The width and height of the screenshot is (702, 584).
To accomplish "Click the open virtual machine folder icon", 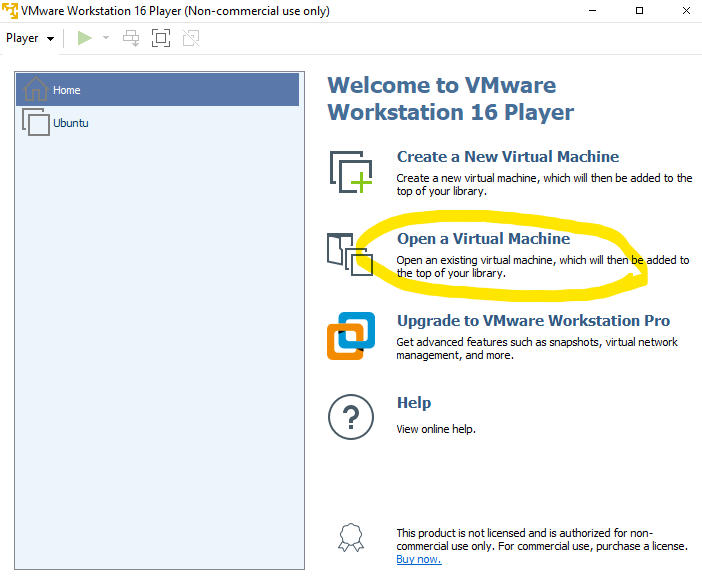I will tap(350, 254).
